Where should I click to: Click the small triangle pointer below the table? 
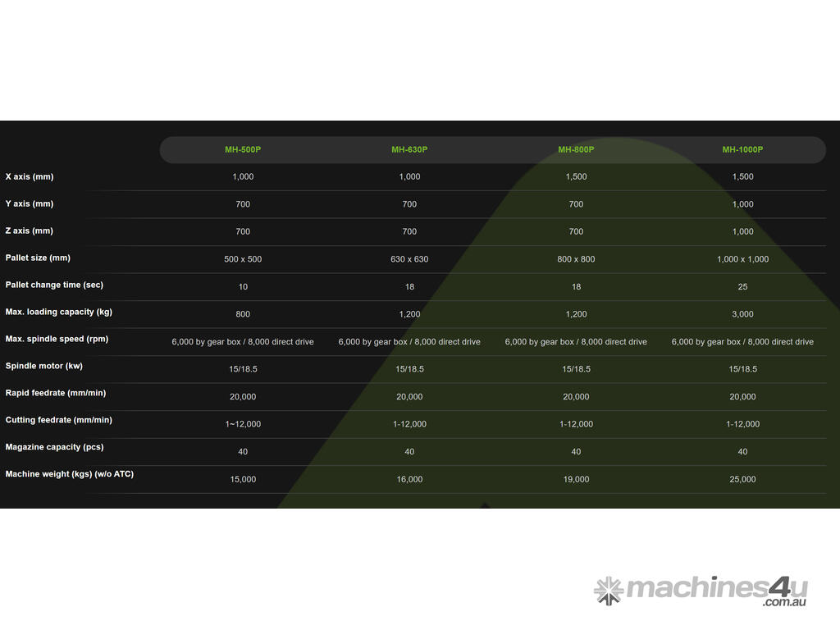coord(484,505)
